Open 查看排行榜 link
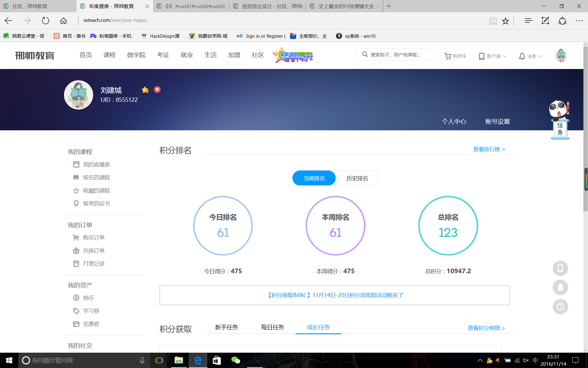588x368 pixels. tap(489, 149)
